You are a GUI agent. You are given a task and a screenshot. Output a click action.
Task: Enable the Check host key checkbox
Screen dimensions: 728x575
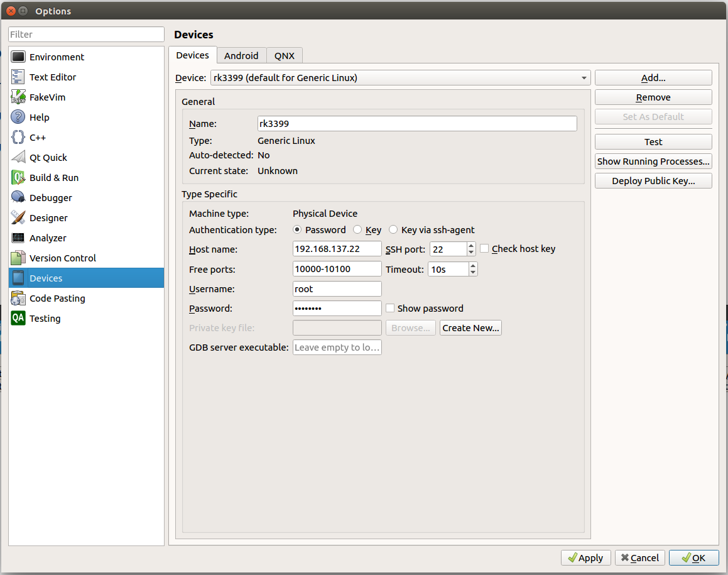click(484, 249)
